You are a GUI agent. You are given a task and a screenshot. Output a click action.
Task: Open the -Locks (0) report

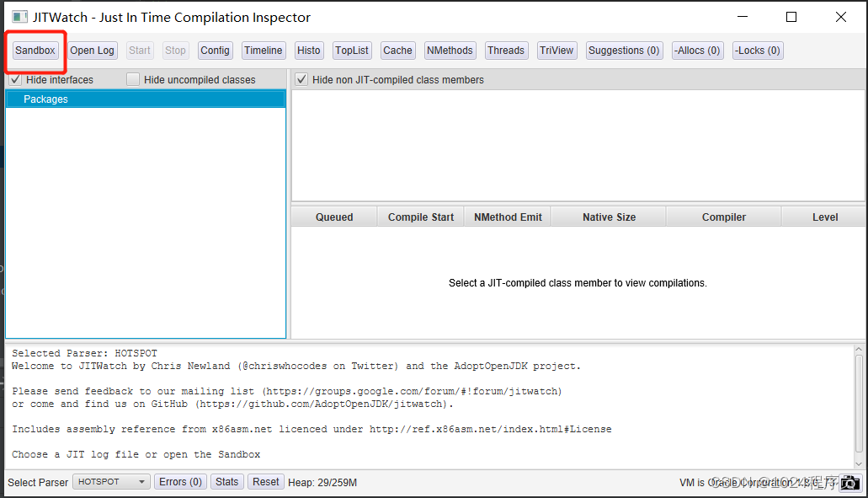(758, 51)
